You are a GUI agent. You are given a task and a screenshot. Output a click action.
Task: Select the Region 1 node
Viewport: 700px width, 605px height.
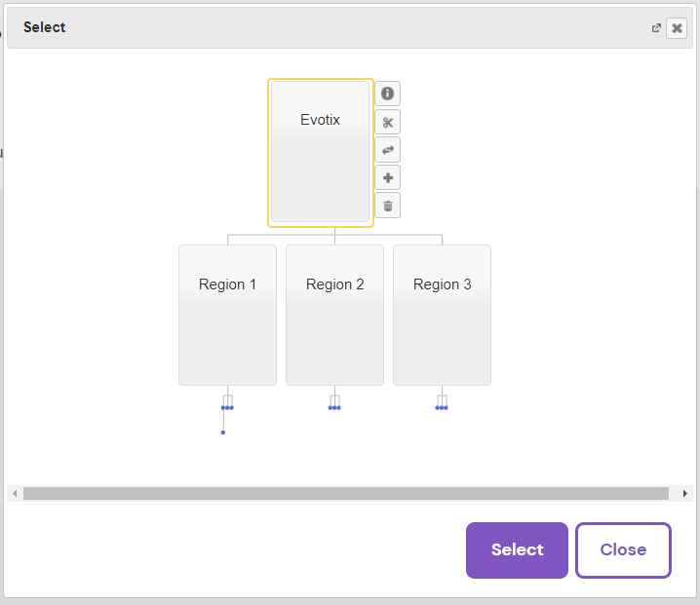pyautogui.click(x=227, y=315)
